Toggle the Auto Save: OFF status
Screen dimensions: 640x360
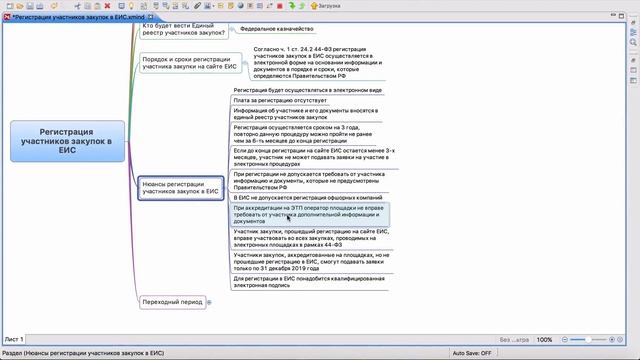[x=472, y=353]
